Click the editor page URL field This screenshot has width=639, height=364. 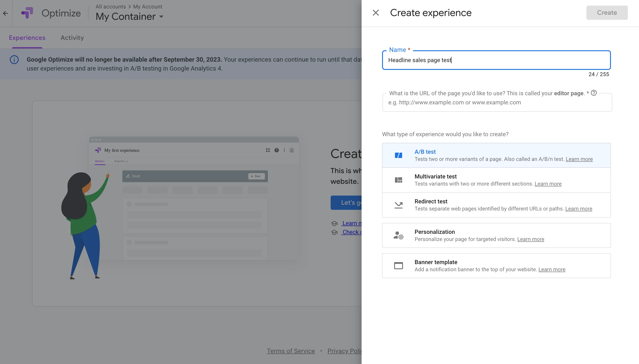click(x=497, y=103)
